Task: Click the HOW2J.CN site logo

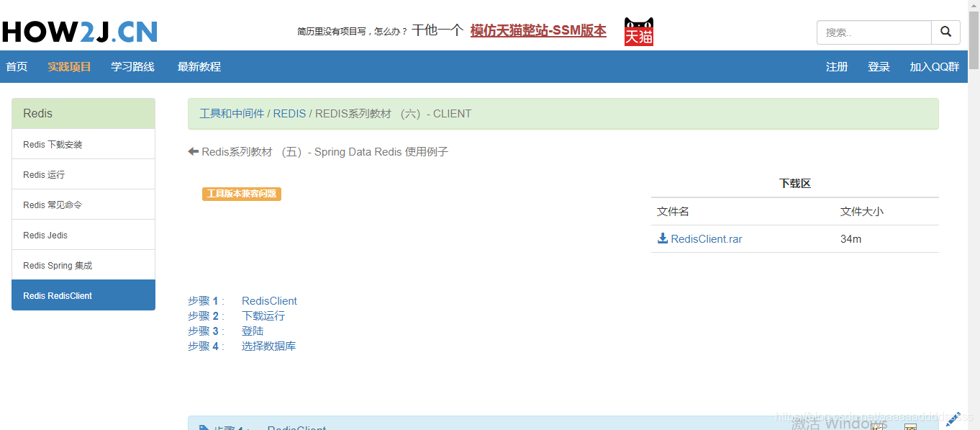Action: pos(79,32)
